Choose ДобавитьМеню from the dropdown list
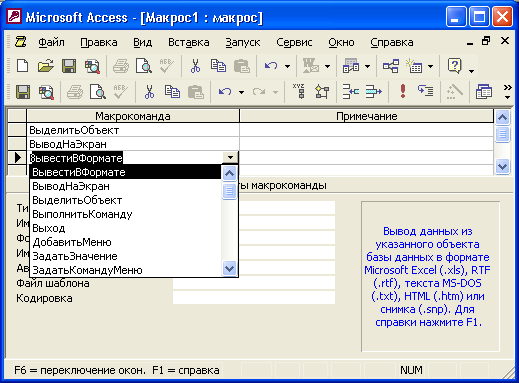The height and width of the screenshot is (383, 519). [x=126, y=242]
